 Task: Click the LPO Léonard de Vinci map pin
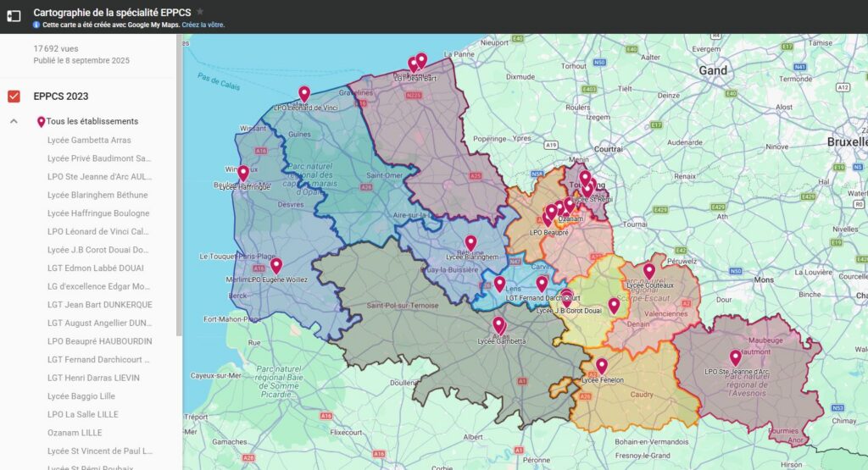click(x=303, y=94)
